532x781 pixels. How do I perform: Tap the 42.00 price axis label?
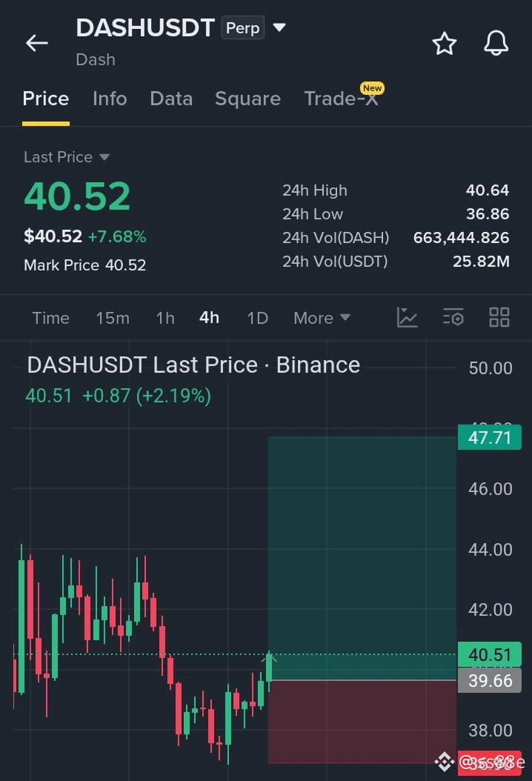pos(491,610)
